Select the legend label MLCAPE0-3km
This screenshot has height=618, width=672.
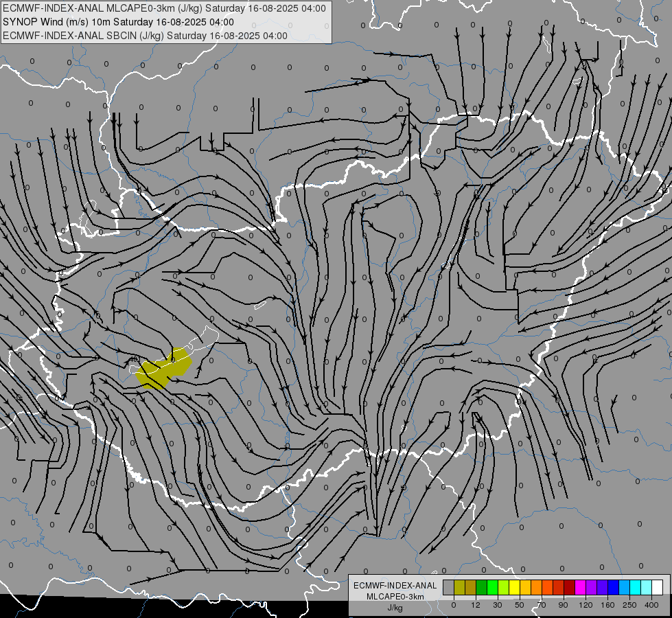[x=395, y=597]
